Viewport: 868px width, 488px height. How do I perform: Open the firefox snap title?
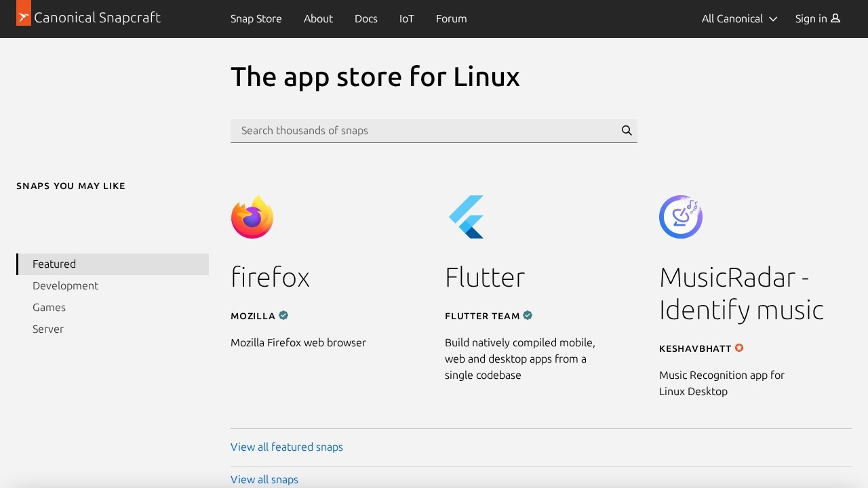click(x=270, y=277)
